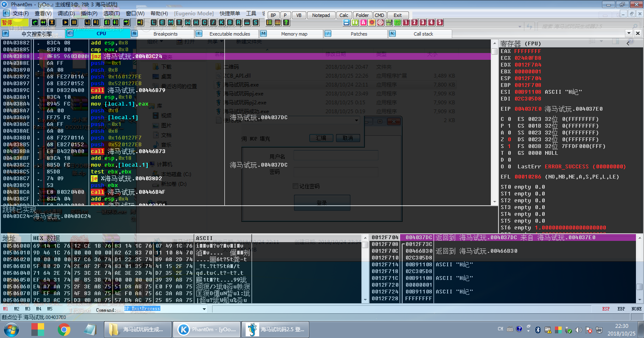Open the Executable modules (E) toolbar icon
The width and height of the screenshot is (644, 338).
coord(162,22)
